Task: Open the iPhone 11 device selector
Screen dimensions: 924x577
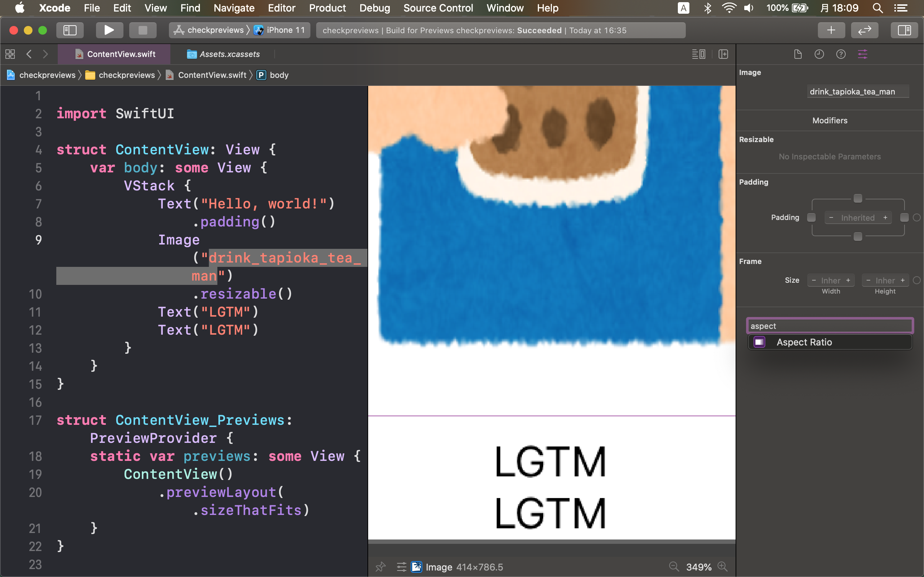Action: [284, 30]
